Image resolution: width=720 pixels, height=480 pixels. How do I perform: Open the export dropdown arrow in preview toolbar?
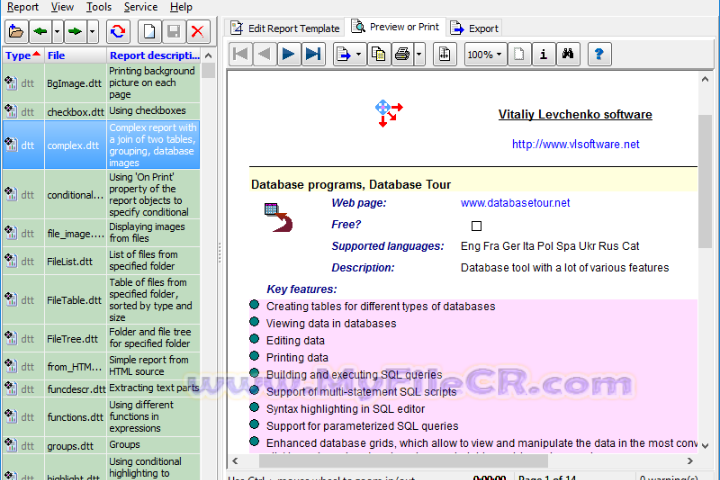coord(359,54)
